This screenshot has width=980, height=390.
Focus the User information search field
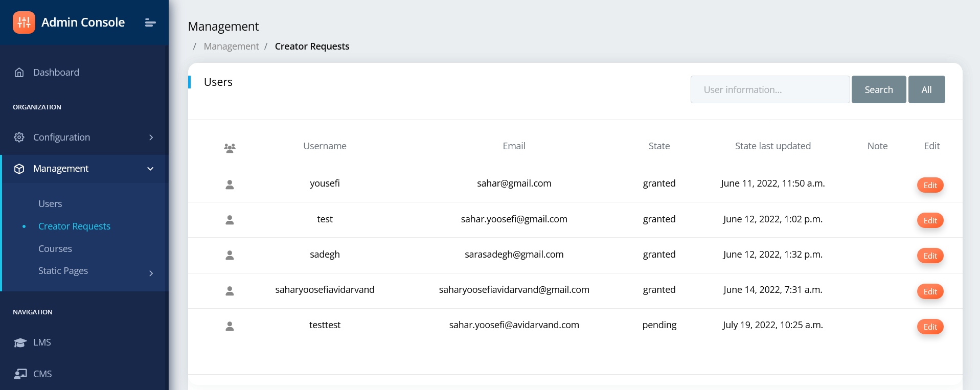tap(770, 89)
